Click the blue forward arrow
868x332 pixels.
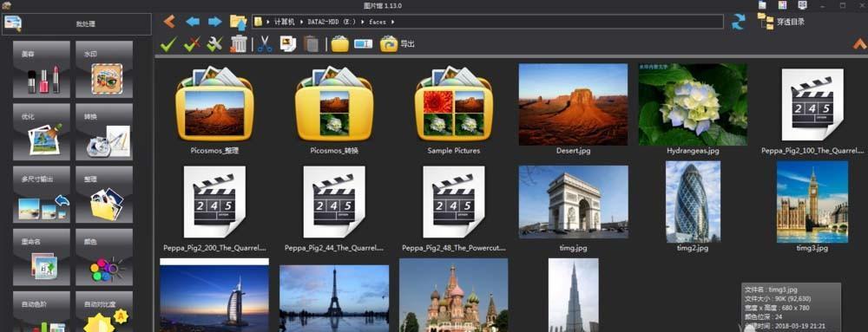[x=214, y=22]
